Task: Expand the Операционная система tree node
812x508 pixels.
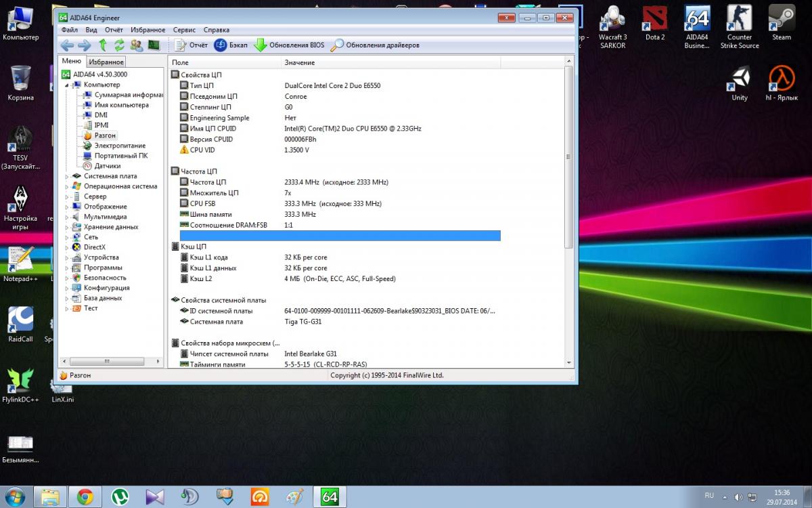Action: [x=66, y=186]
